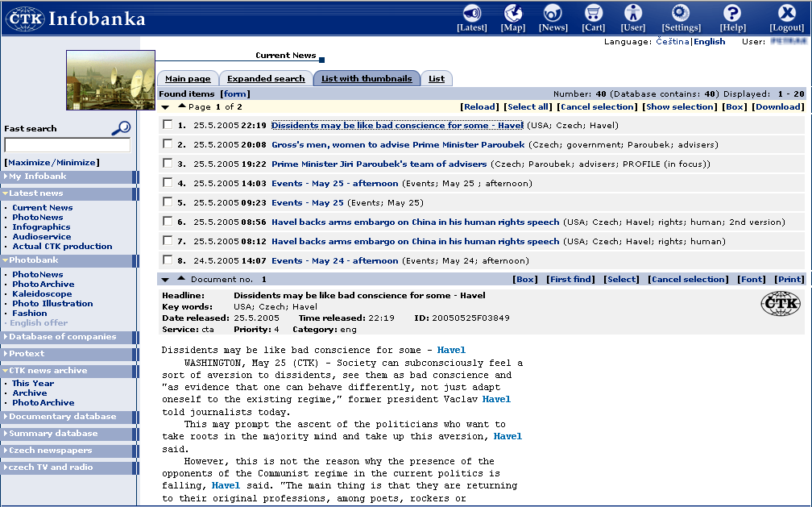Expand the Database of companies section

[63, 337]
